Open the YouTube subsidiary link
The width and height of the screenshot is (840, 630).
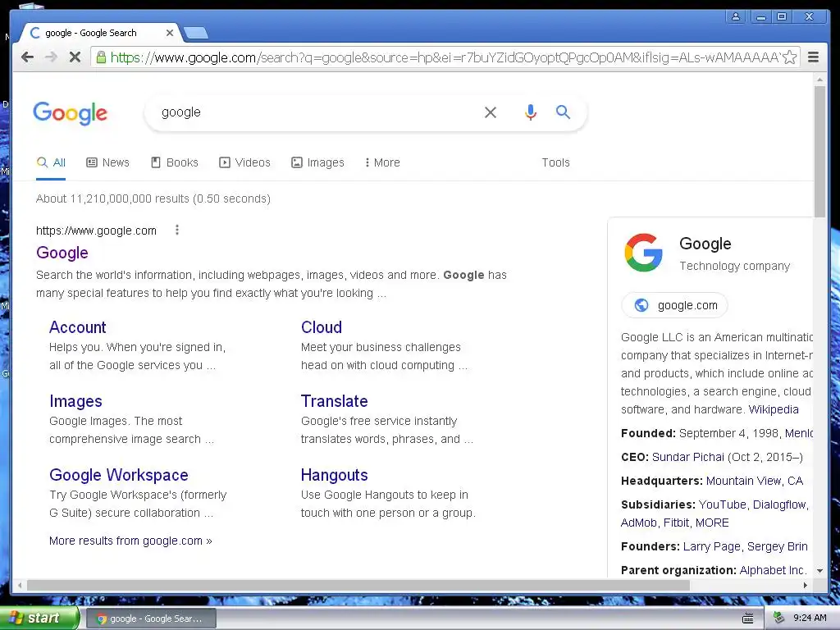pos(722,504)
